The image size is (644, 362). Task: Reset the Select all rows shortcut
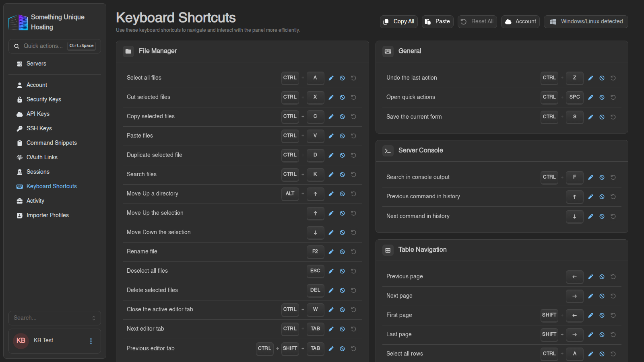(613, 354)
